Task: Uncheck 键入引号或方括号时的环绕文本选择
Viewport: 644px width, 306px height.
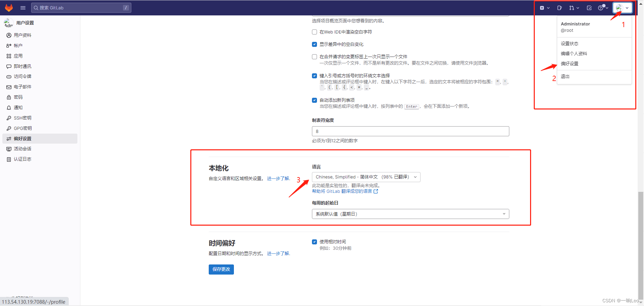Action: [314, 76]
